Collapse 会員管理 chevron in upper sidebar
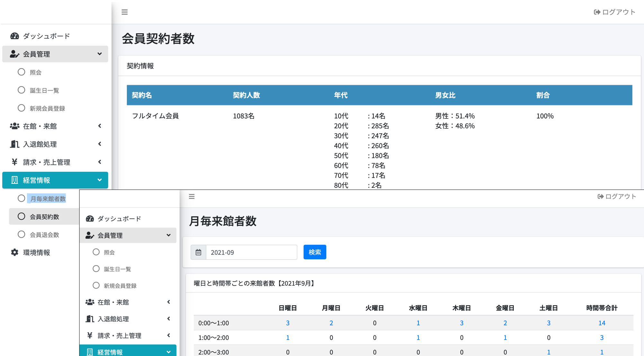The height and width of the screenshot is (356, 644). click(100, 54)
